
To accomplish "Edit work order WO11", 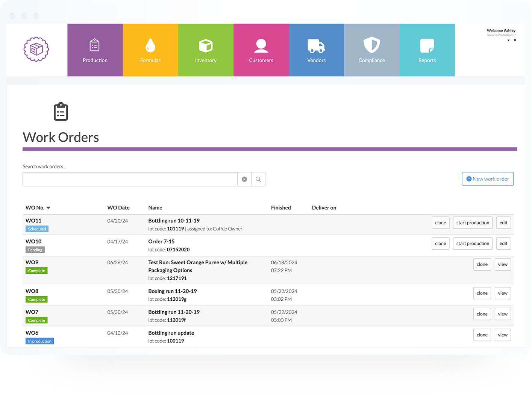I will (503, 223).
